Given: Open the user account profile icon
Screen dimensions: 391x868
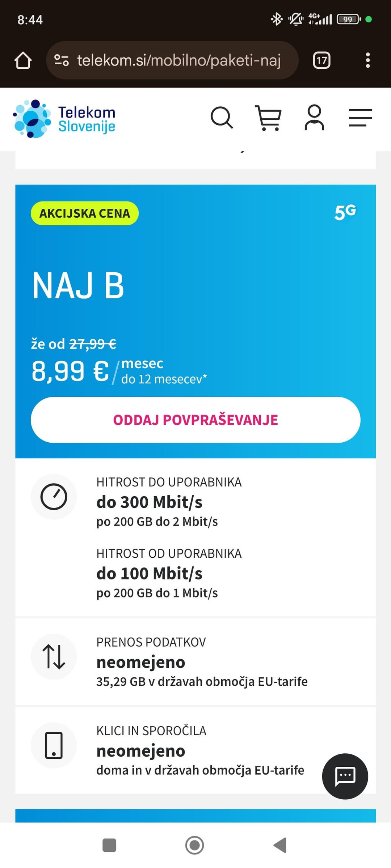Looking at the screenshot, I should pos(314,118).
